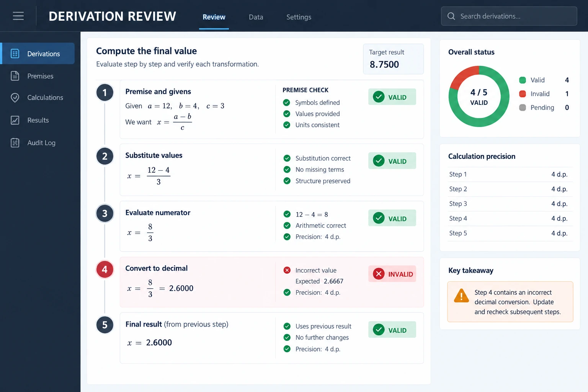The height and width of the screenshot is (392, 588).
Task: Open the Premises document icon
Action: [x=15, y=76]
